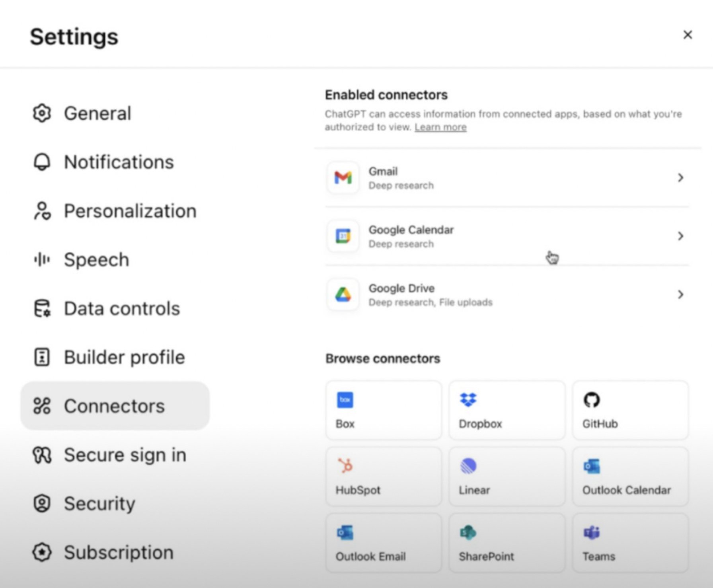Click the 'Enabled connectors' heading
Screen dimensions: 713x588
tap(386, 95)
